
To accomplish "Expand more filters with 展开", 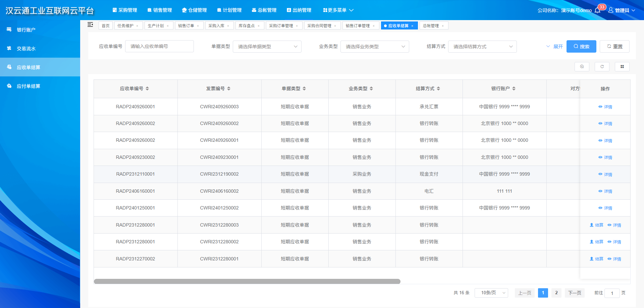I will (555, 47).
